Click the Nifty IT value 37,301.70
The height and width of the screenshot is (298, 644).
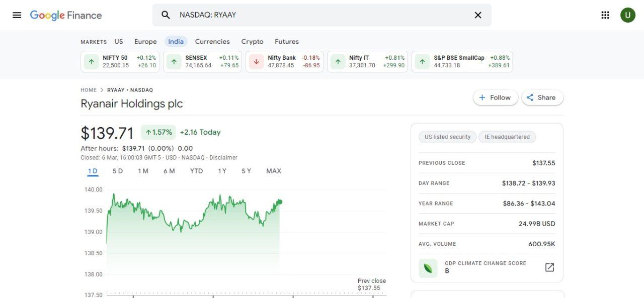(362, 65)
